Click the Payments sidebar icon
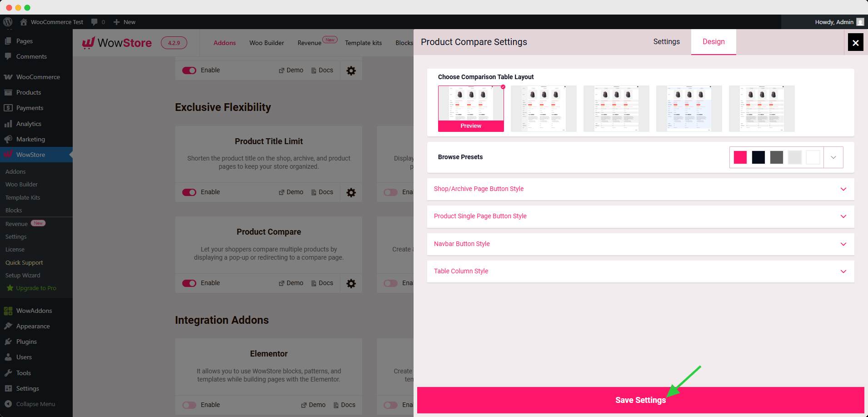 [x=8, y=108]
